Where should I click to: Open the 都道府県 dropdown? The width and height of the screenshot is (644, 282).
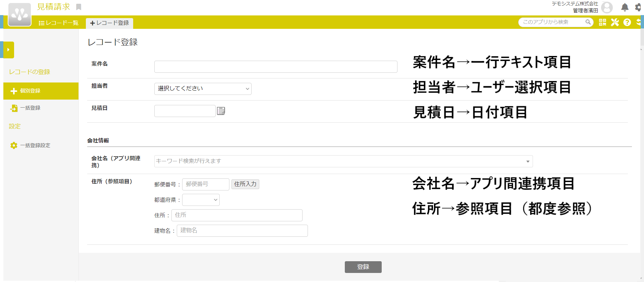click(x=201, y=200)
